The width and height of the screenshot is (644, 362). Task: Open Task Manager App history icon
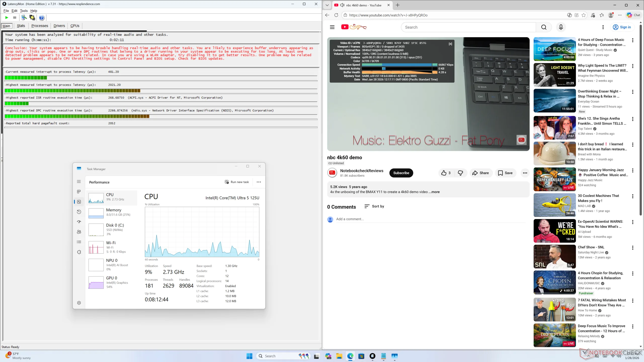pos(79,212)
